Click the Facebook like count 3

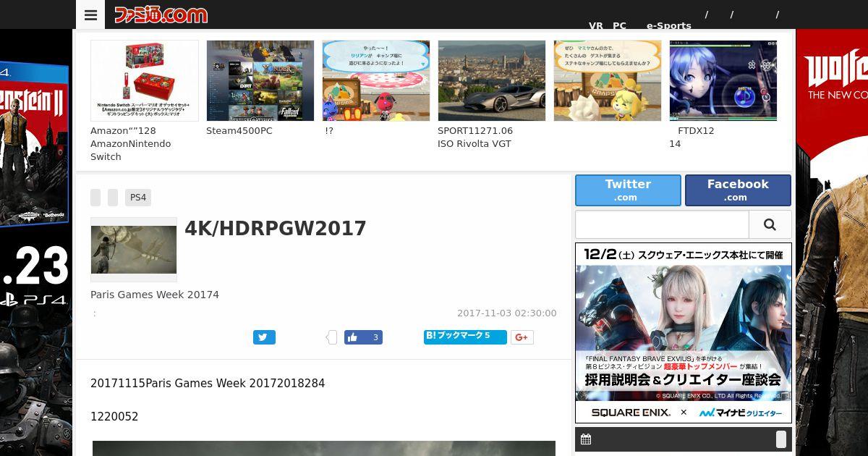(x=375, y=337)
